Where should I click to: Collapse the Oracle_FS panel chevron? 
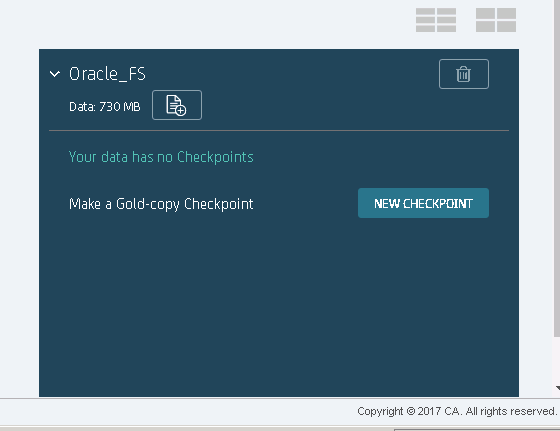point(55,74)
